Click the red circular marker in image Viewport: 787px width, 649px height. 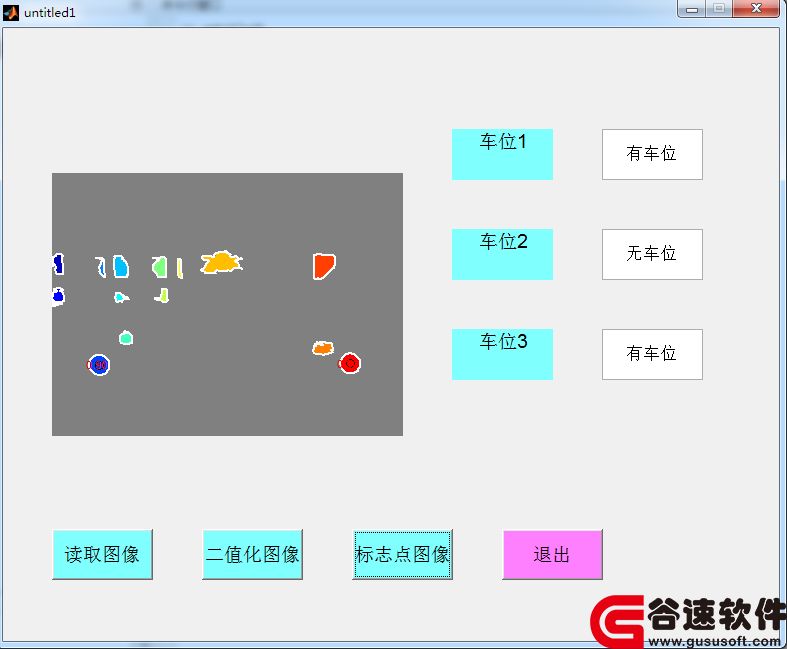pyautogui.click(x=350, y=363)
